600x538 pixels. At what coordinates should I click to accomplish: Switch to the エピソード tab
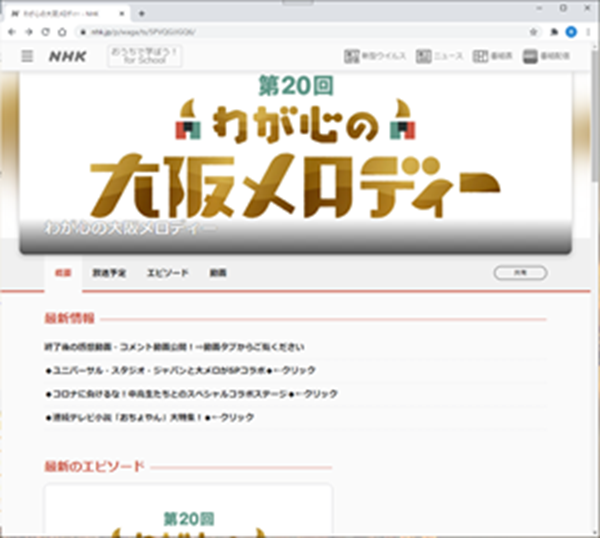(167, 273)
